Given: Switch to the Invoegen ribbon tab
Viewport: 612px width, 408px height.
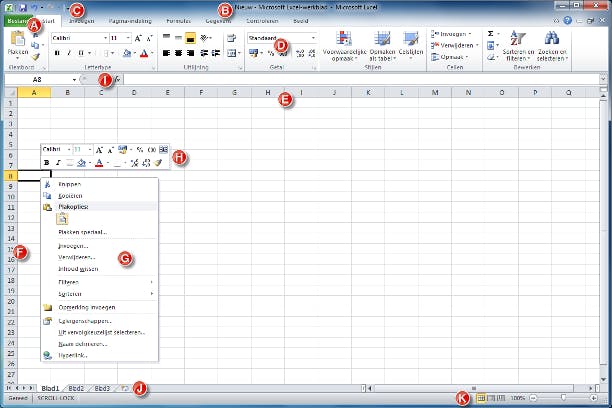Looking at the screenshot, I should pos(81,21).
